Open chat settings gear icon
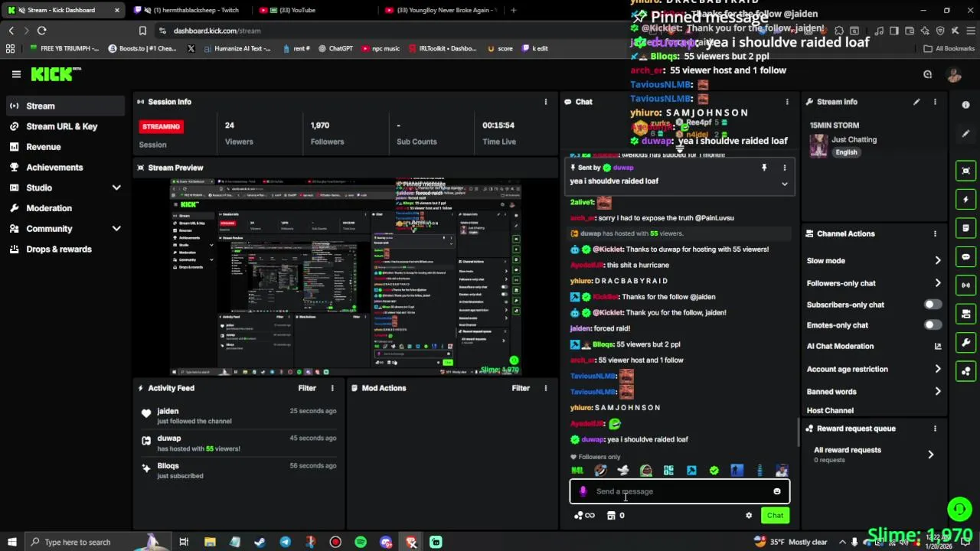The height and width of the screenshot is (551, 980). 749,515
